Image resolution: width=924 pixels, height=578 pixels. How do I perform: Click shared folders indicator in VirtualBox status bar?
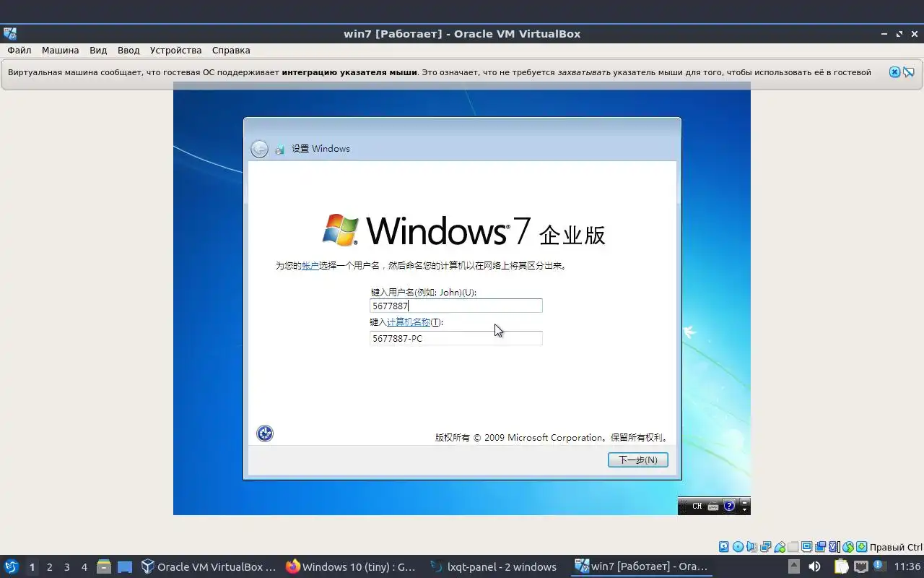click(793, 547)
